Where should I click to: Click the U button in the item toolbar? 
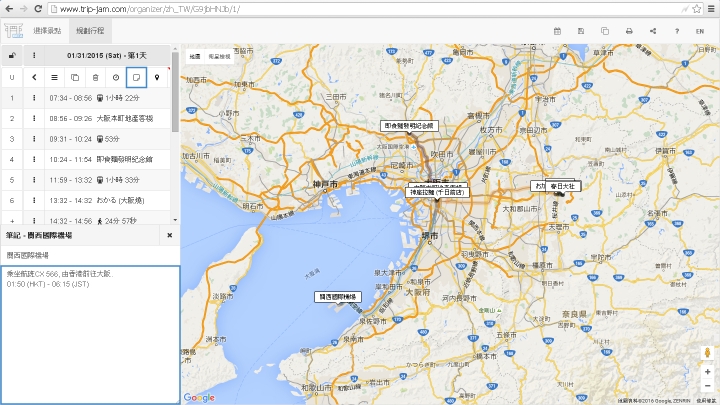pyautogui.click(x=12, y=78)
